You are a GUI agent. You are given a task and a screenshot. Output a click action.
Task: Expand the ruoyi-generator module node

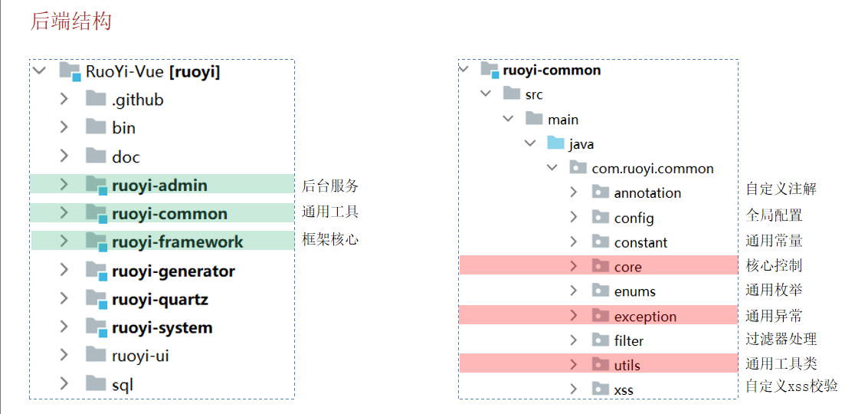pyautogui.click(x=64, y=271)
